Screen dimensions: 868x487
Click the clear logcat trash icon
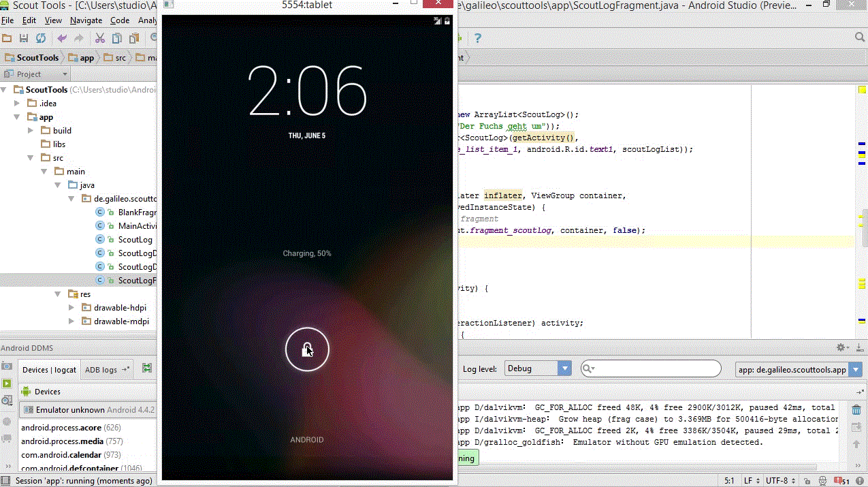coord(856,409)
